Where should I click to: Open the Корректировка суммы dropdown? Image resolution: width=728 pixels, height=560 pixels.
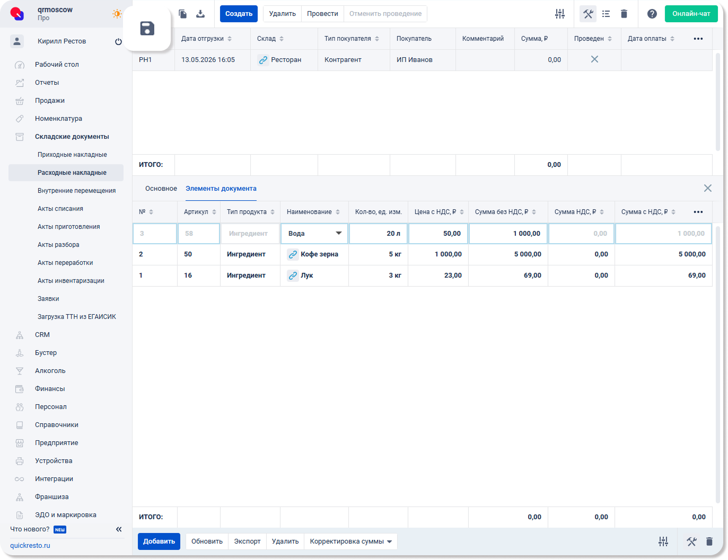tap(351, 541)
